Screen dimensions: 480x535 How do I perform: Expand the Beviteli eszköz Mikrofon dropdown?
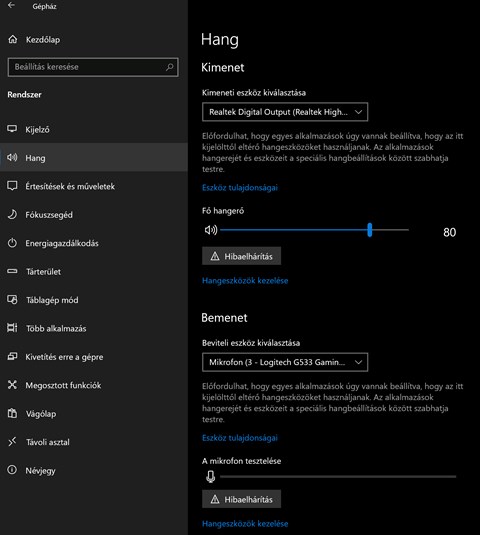285,362
